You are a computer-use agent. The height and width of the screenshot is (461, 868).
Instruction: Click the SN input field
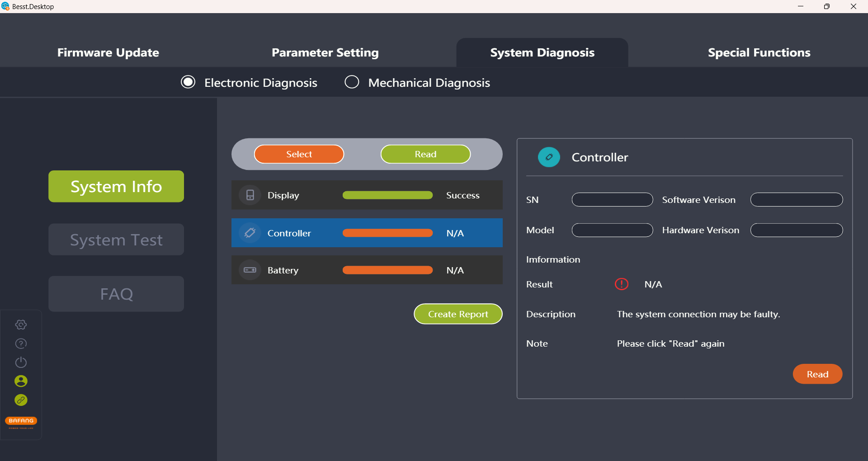point(612,199)
